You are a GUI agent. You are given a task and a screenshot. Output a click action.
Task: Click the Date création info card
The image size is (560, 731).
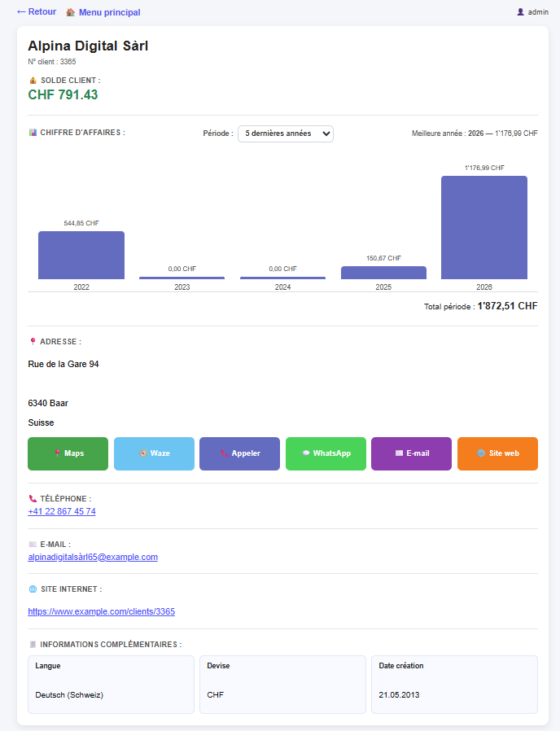455,685
